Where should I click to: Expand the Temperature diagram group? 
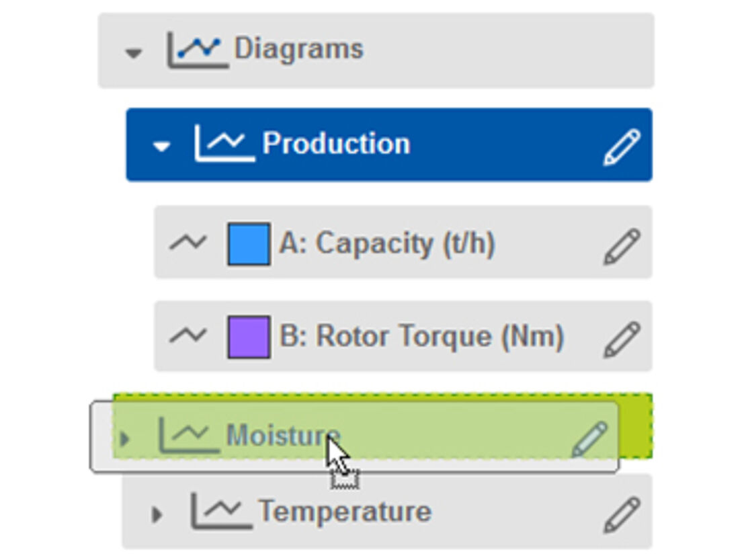(x=157, y=515)
